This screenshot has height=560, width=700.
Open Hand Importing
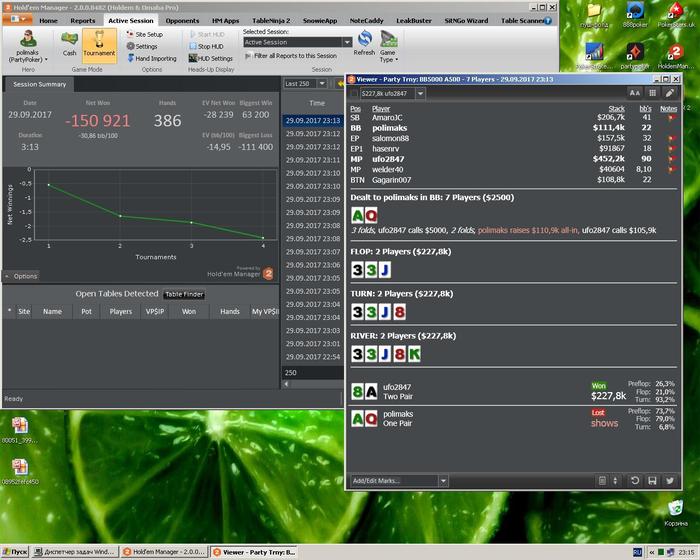point(152,59)
